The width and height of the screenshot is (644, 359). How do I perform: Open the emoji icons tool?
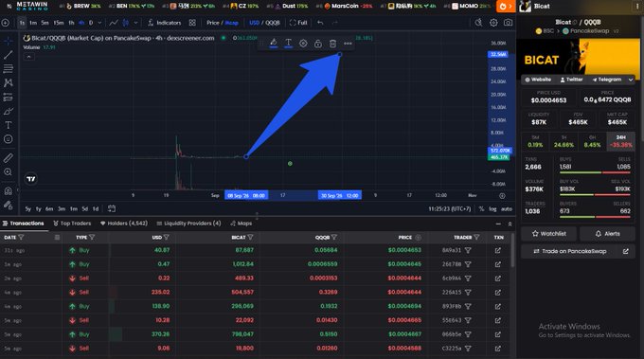coord(8,139)
